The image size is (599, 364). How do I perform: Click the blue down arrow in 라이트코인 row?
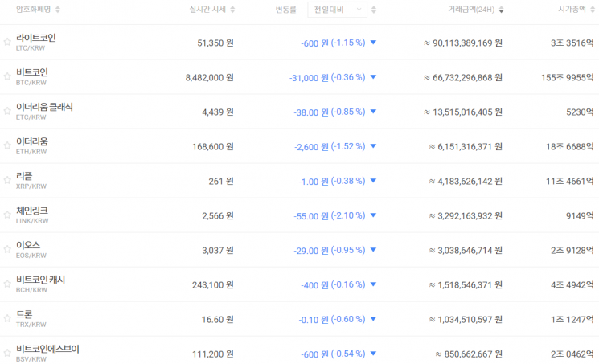[373, 43]
